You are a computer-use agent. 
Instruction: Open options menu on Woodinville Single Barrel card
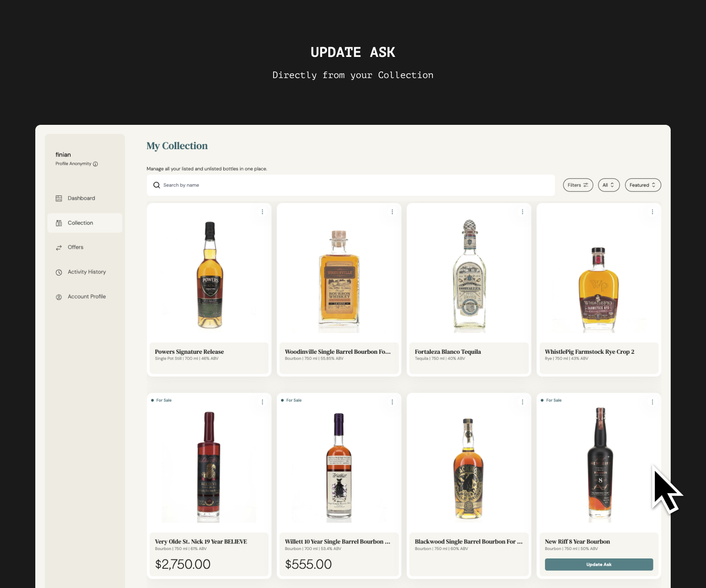[392, 212]
